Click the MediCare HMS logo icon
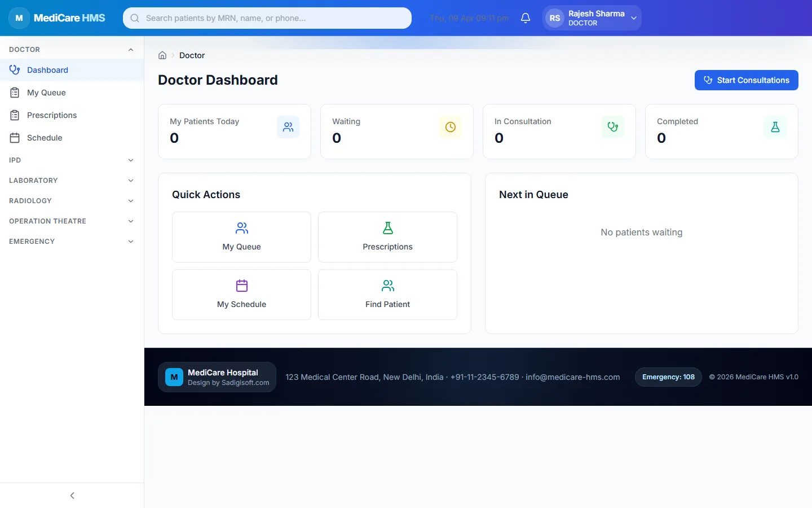This screenshot has height=508, width=812. click(19, 18)
